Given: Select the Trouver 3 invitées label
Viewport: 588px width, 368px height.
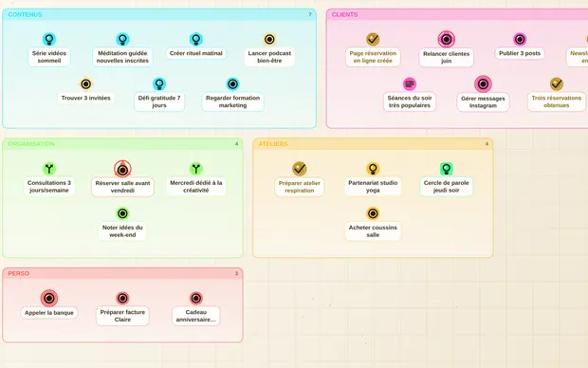Looking at the screenshot, I should (x=86, y=98).
